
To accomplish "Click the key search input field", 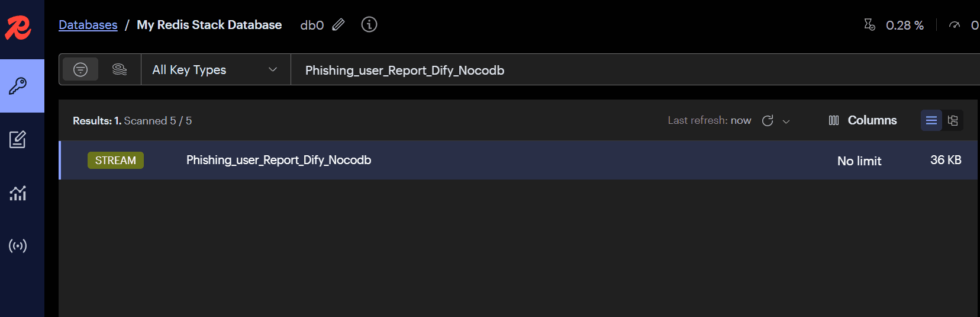I will pyautogui.click(x=592, y=70).
